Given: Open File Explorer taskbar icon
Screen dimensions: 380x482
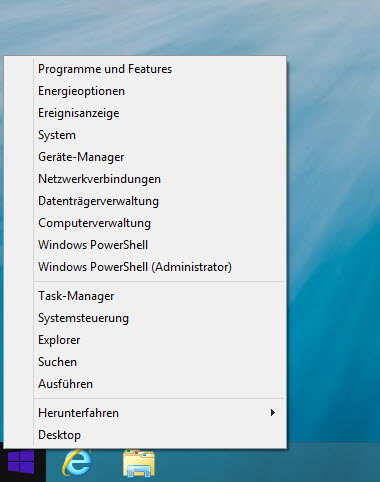Looking at the screenshot, I should tap(139, 463).
